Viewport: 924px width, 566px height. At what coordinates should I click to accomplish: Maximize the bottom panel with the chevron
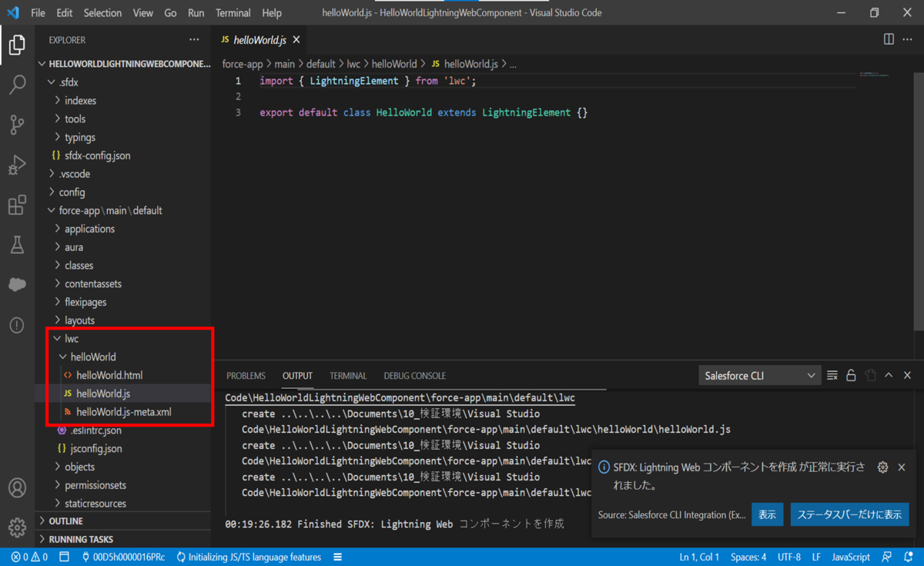click(x=889, y=376)
